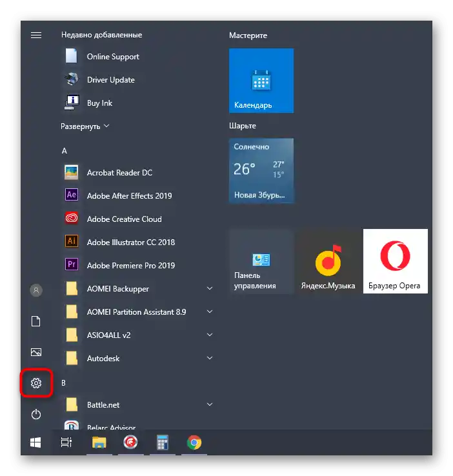This screenshot has width=453, height=476.
Task: Click the user account avatar
Action: [36, 290]
